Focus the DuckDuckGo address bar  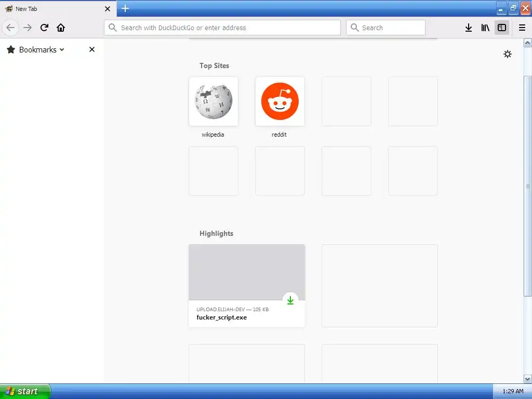(x=222, y=28)
